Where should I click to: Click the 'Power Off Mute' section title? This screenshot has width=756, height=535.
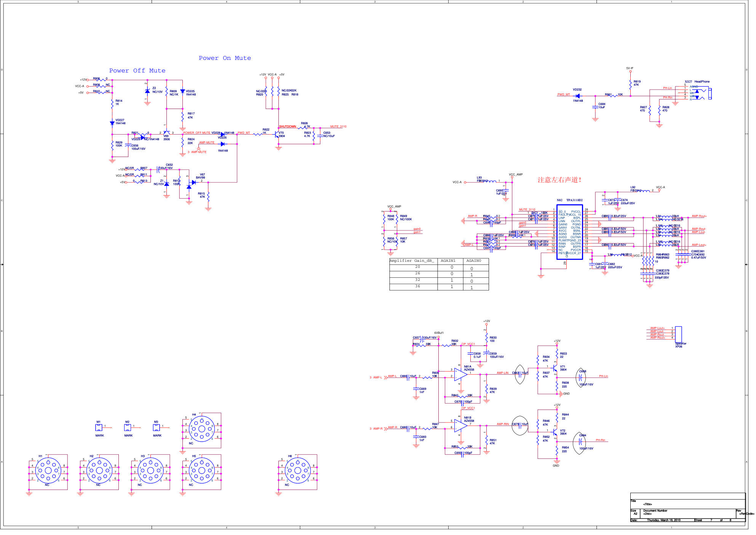137,70
